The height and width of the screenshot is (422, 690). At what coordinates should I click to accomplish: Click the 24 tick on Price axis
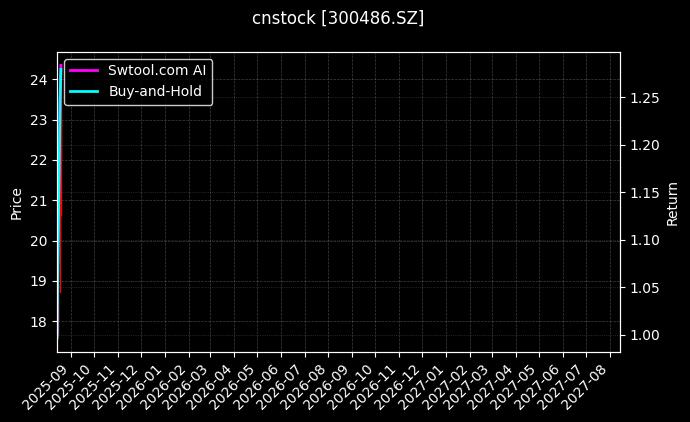[x=40, y=80]
